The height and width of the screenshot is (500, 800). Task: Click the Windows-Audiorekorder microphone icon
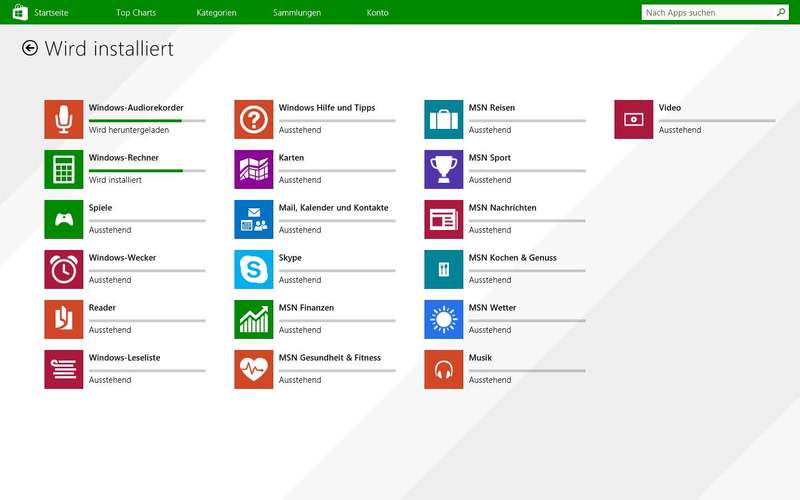pyautogui.click(x=64, y=119)
